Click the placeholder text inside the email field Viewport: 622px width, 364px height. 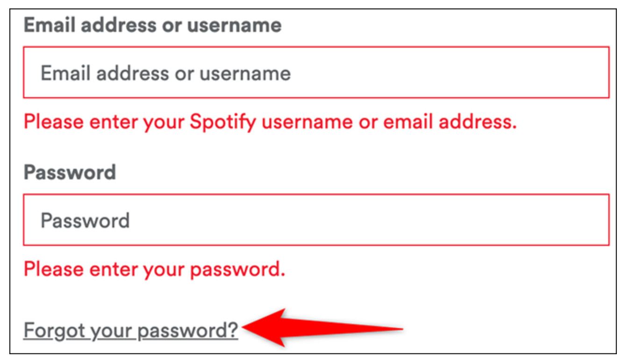pyautogui.click(x=165, y=73)
